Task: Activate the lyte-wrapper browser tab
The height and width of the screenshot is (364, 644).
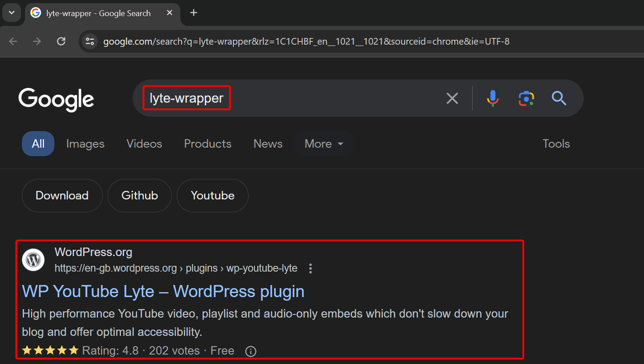Action: [103, 14]
